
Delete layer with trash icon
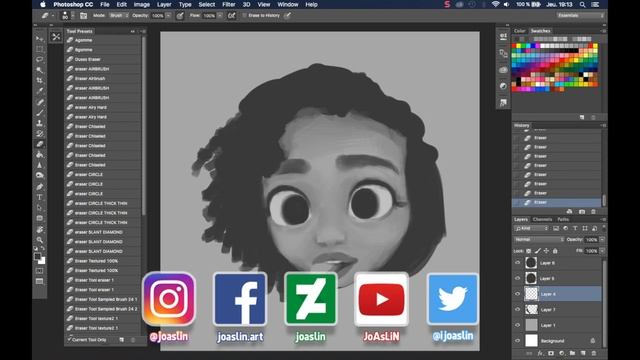(594, 353)
